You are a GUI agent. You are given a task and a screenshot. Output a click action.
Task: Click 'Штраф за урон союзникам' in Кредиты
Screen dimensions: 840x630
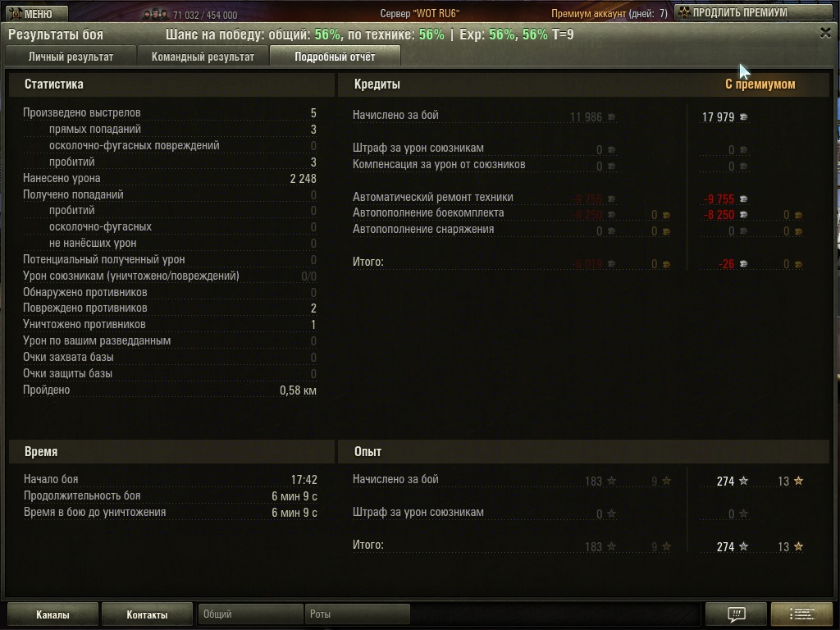click(418, 148)
